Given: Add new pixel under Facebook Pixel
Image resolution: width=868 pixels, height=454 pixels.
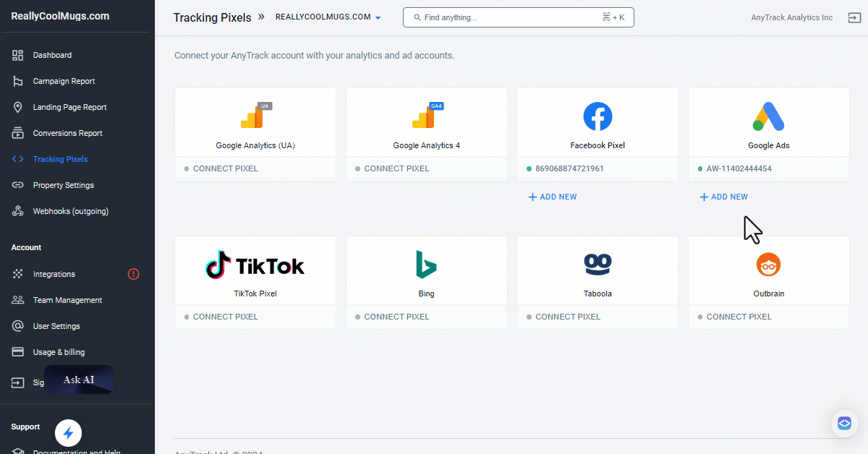Looking at the screenshot, I should tap(553, 197).
